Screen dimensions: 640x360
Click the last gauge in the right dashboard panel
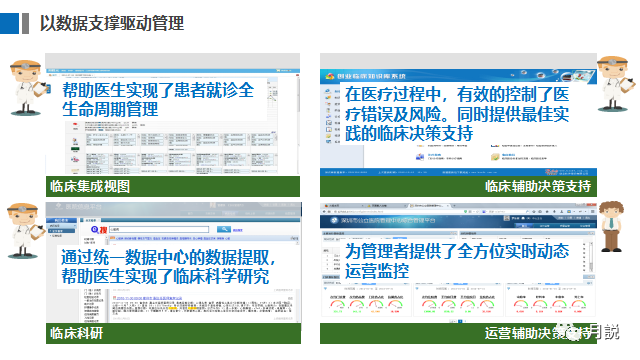point(579,304)
